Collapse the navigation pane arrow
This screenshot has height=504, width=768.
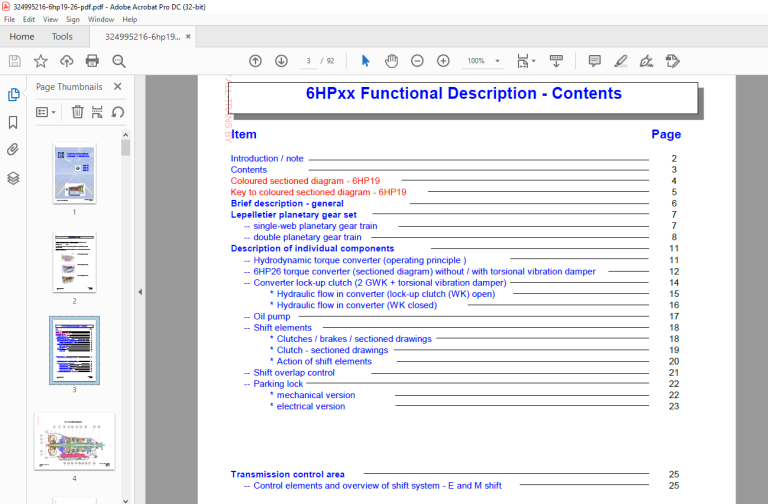click(x=140, y=292)
